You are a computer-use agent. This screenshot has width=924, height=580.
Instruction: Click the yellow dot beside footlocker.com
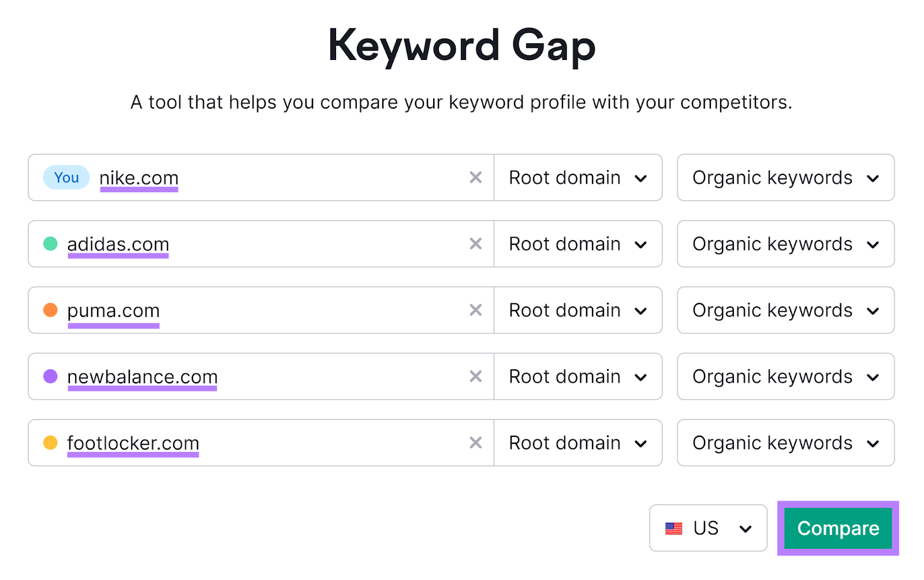pyautogui.click(x=51, y=443)
